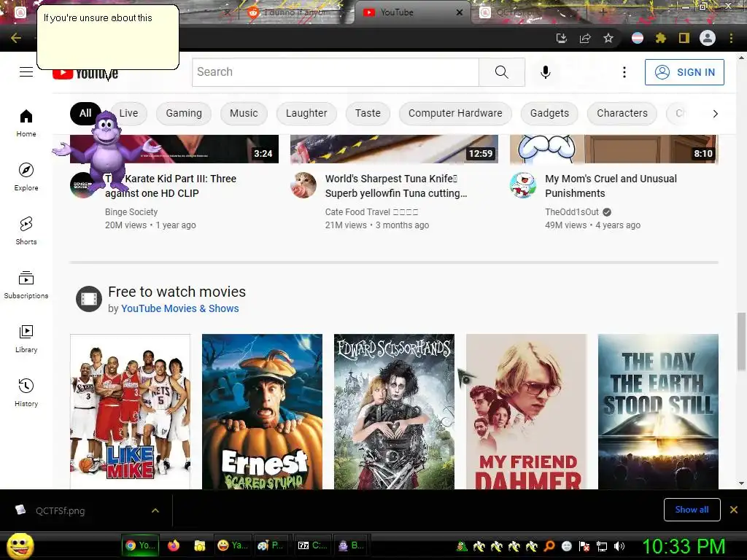Click the SIGN IN button

coord(684,72)
